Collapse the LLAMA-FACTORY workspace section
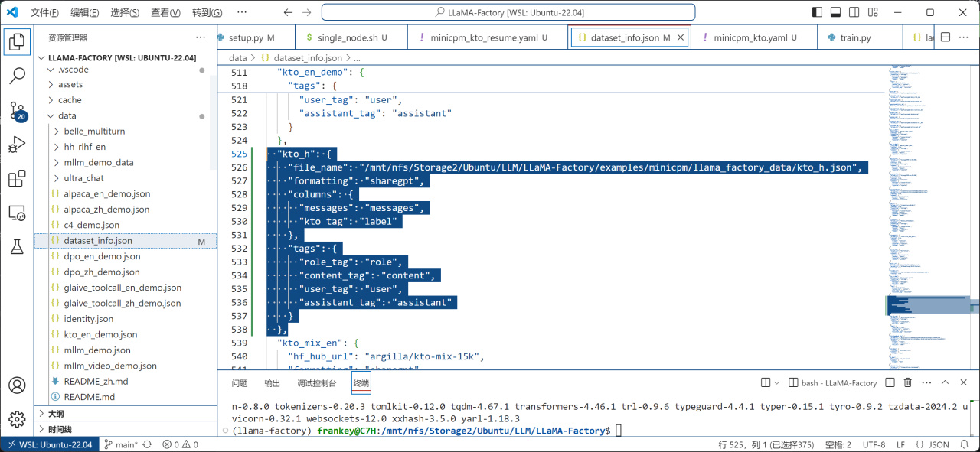The image size is (980, 452). (x=122, y=57)
